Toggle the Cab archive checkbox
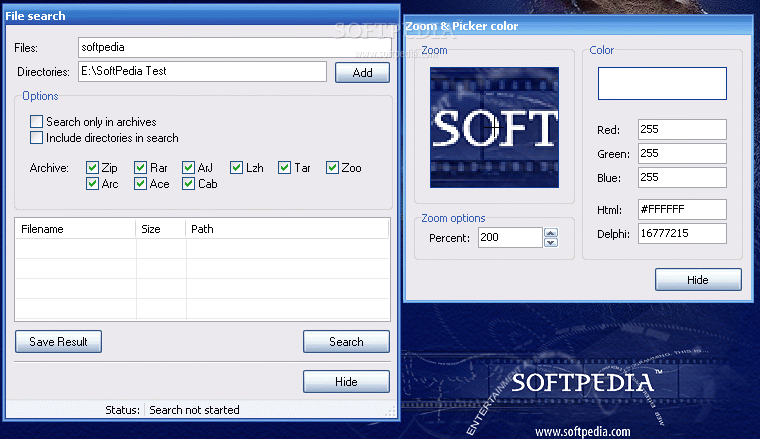 (x=189, y=184)
